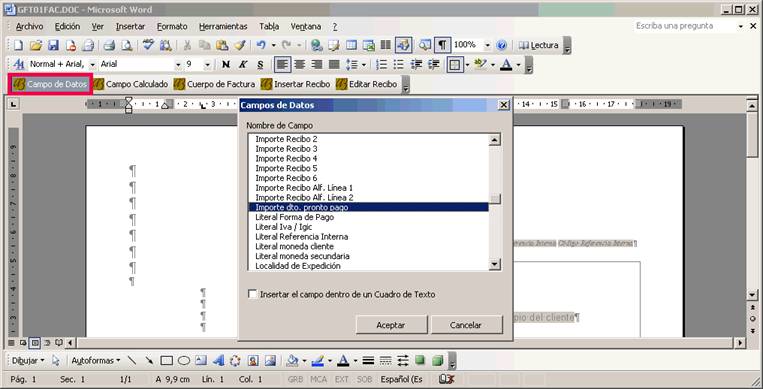Justify the paragraph text

coord(334,64)
